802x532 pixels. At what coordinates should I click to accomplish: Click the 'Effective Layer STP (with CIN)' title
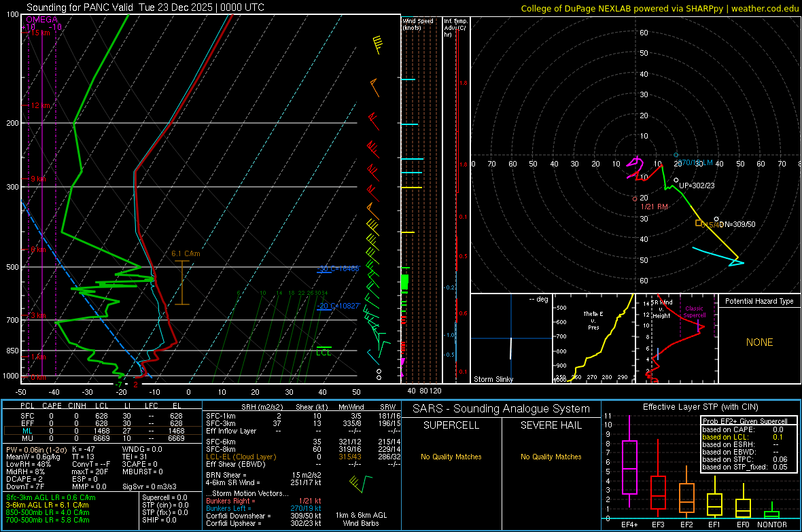point(700,407)
